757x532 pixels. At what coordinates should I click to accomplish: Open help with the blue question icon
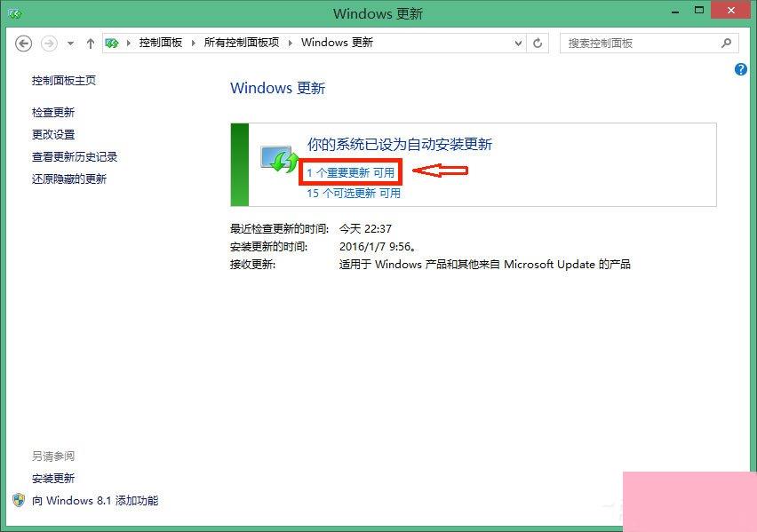741,69
